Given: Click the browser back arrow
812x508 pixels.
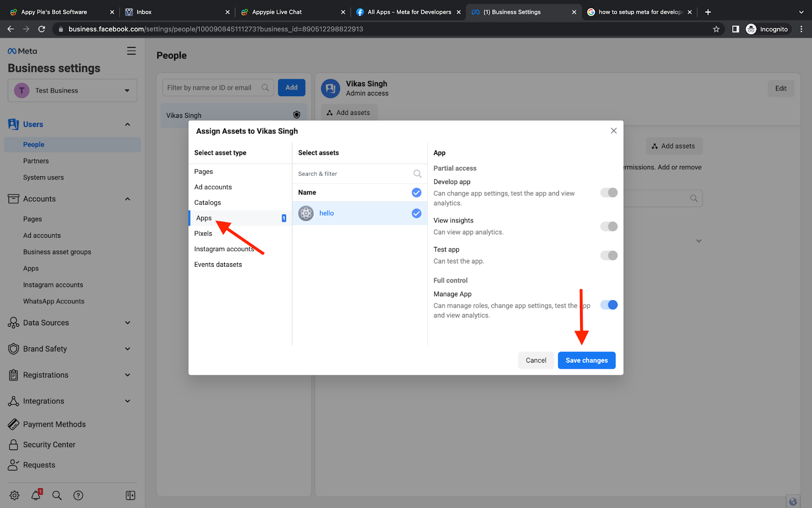Looking at the screenshot, I should click(11, 29).
